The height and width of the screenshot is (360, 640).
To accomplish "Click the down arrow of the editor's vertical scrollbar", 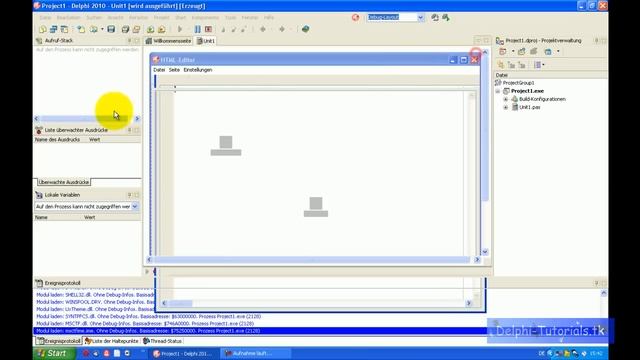I will (x=485, y=252).
